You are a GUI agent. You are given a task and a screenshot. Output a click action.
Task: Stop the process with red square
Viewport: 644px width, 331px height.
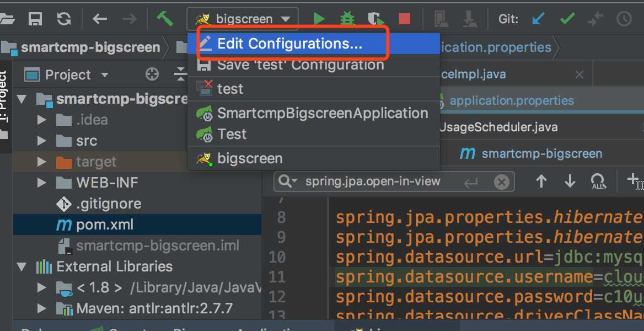[x=405, y=19]
